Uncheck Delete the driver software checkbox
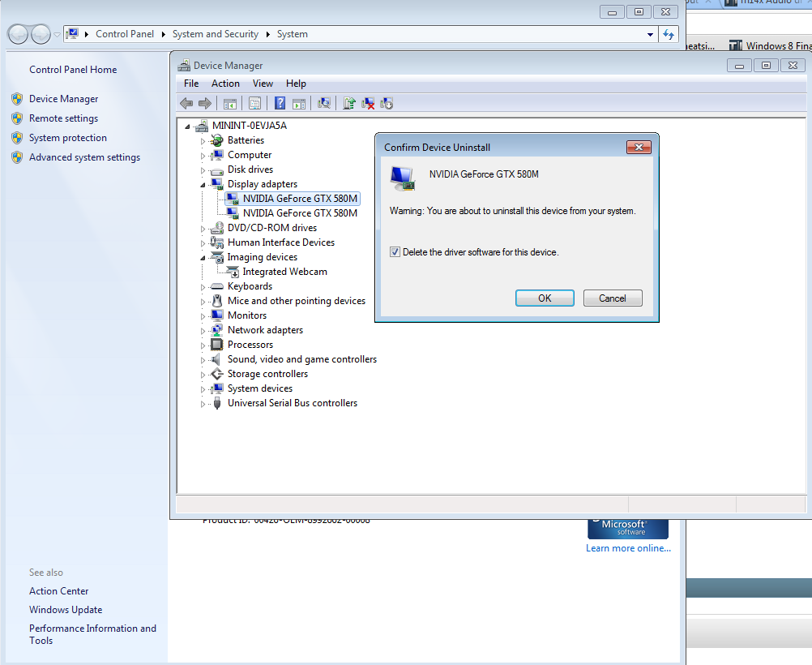This screenshot has height=665, width=812. (395, 252)
